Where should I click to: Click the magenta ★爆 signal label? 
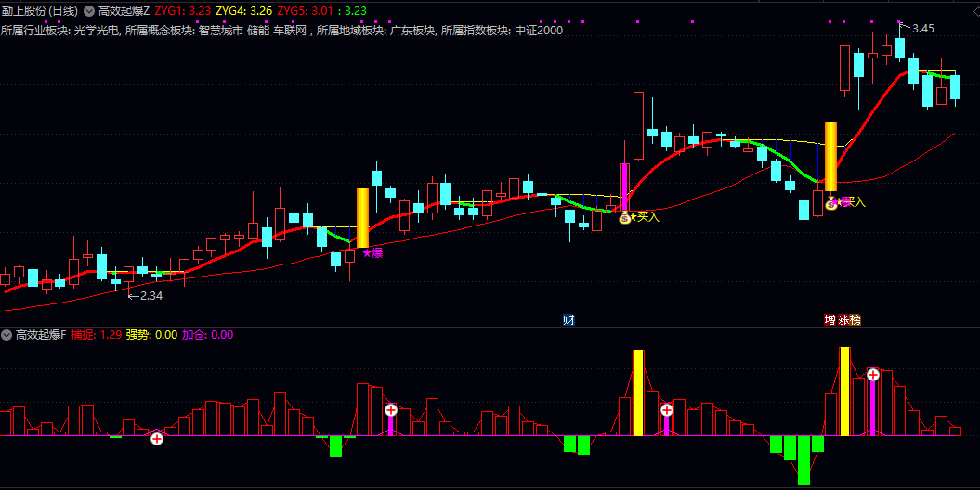tap(372, 252)
